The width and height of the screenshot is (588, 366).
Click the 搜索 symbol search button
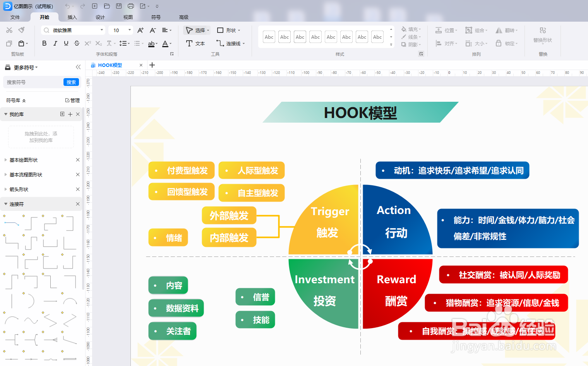coord(71,82)
